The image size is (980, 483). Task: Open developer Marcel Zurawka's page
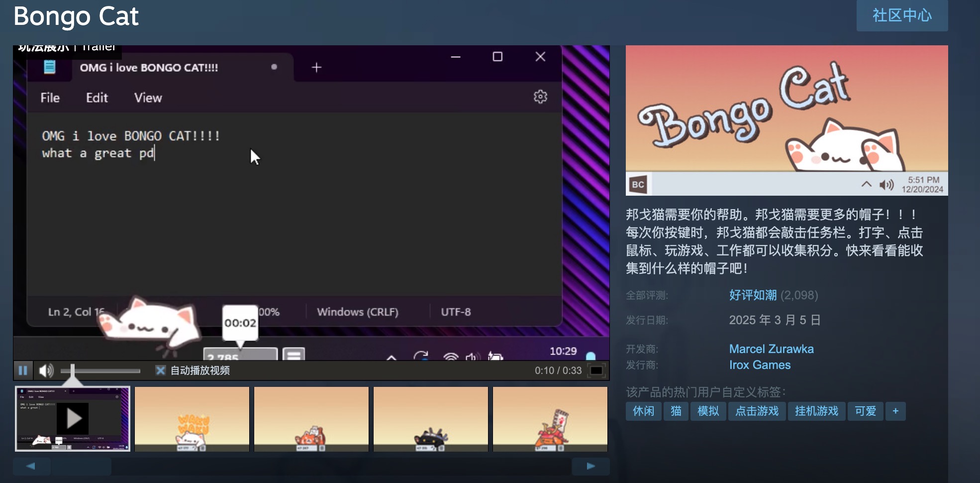pos(771,349)
